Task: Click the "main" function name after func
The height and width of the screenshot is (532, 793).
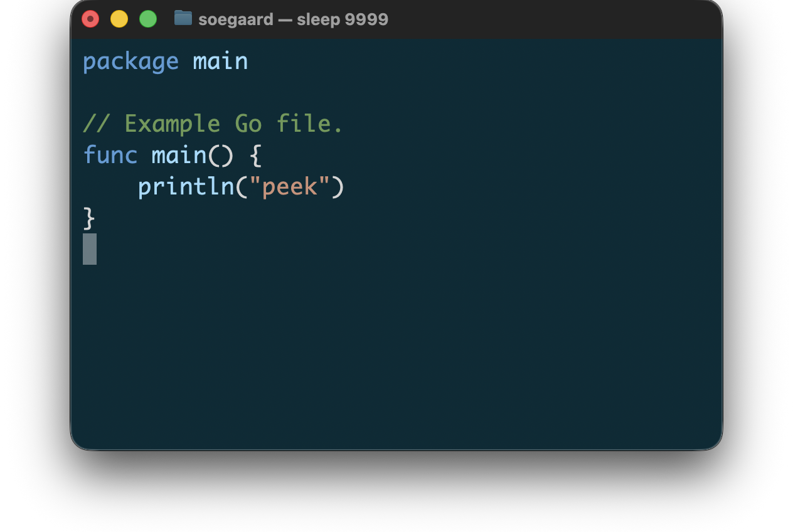Action: coord(179,155)
